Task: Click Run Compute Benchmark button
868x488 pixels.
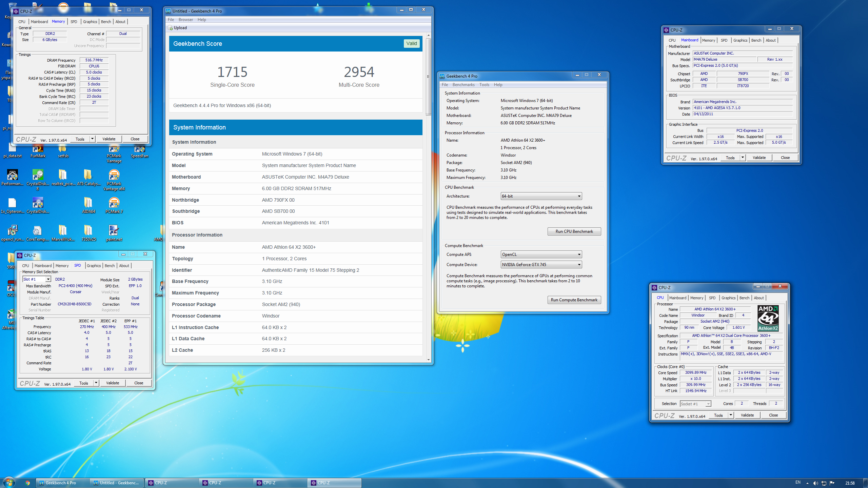Action: pyautogui.click(x=574, y=300)
